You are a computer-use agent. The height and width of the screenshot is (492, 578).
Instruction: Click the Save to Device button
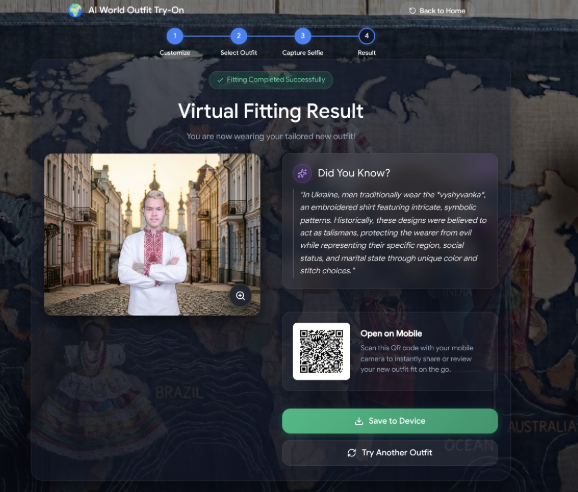click(x=390, y=421)
